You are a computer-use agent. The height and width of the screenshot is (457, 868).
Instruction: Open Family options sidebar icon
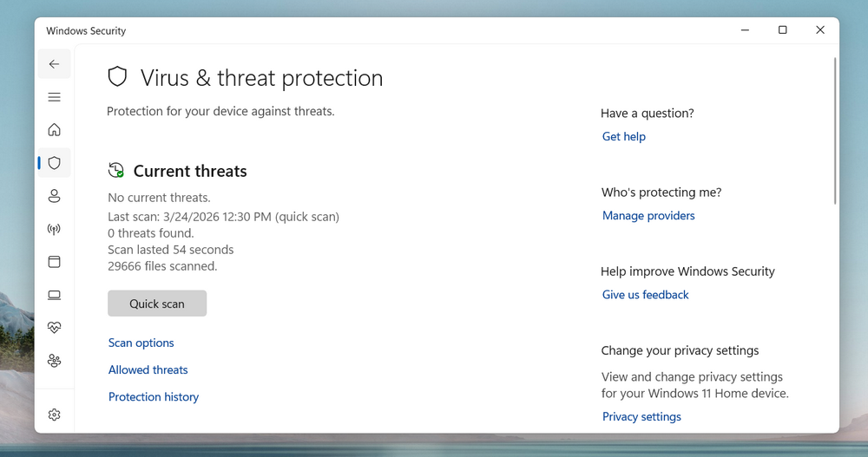pyautogui.click(x=54, y=361)
